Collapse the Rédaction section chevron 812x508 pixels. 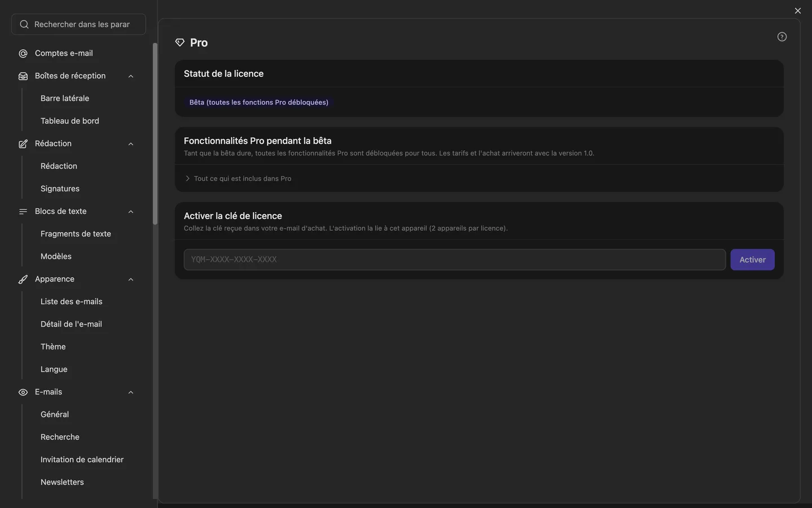point(131,144)
